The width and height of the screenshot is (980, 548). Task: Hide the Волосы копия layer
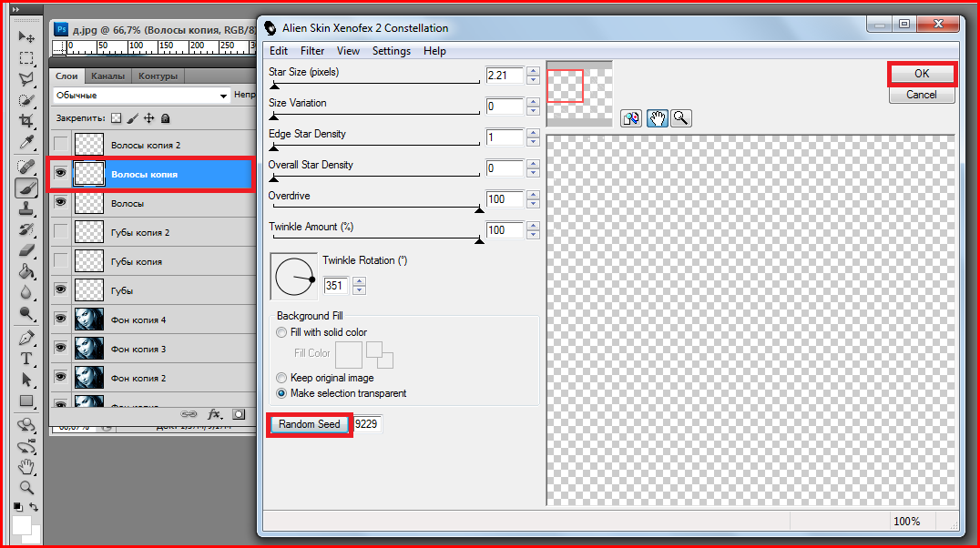click(x=61, y=173)
